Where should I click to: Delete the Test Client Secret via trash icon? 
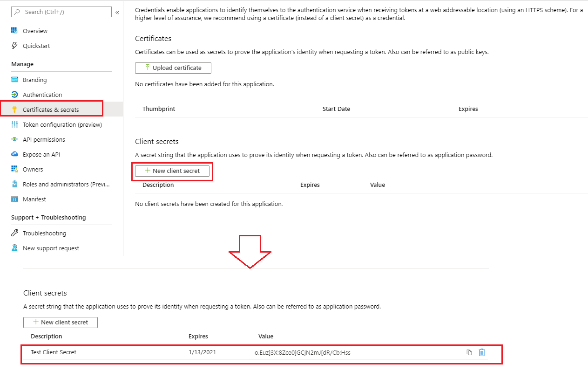pyautogui.click(x=482, y=352)
